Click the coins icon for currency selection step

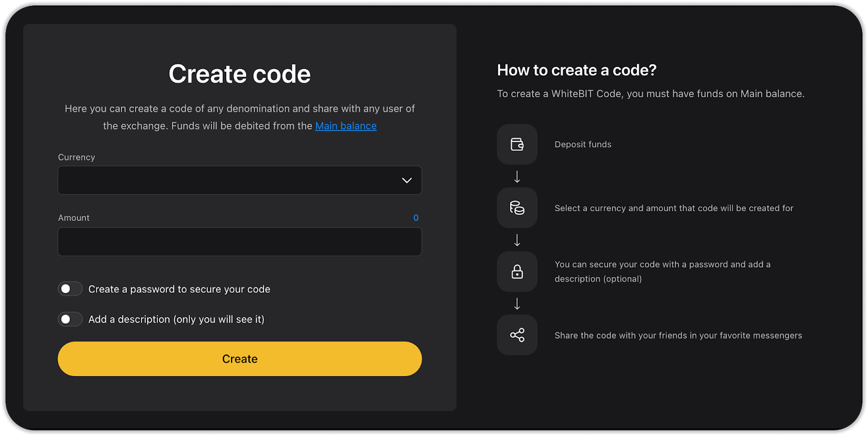[517, 208]
